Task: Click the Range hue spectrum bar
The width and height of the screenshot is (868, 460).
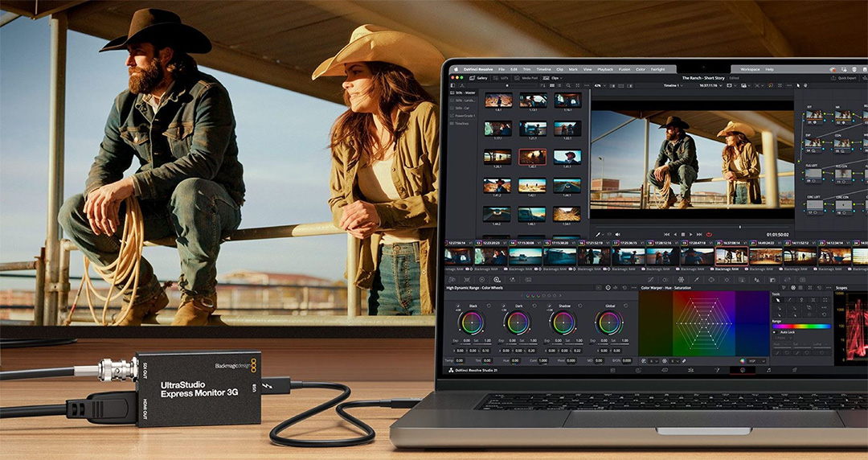Action: coord(801,327)
